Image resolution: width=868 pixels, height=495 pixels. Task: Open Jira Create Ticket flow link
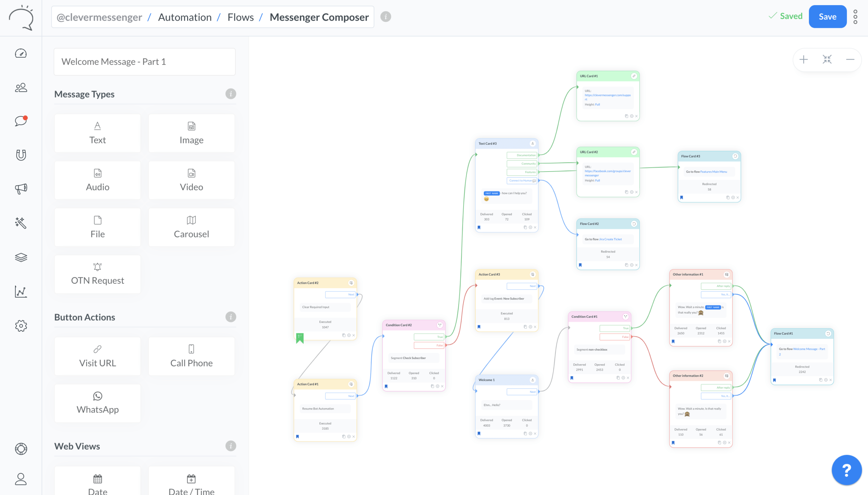coord(610,239)
